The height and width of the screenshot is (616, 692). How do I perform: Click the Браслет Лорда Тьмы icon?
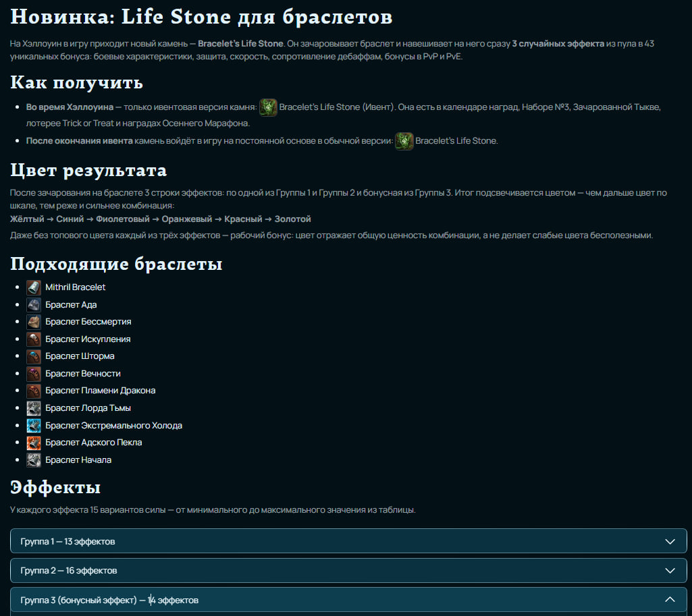point(34,408)
